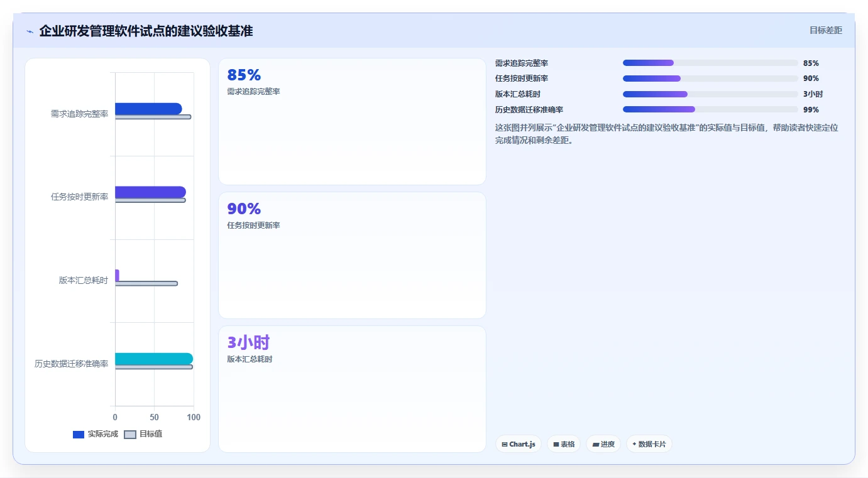Click the 90% data card value

(244, 209)
